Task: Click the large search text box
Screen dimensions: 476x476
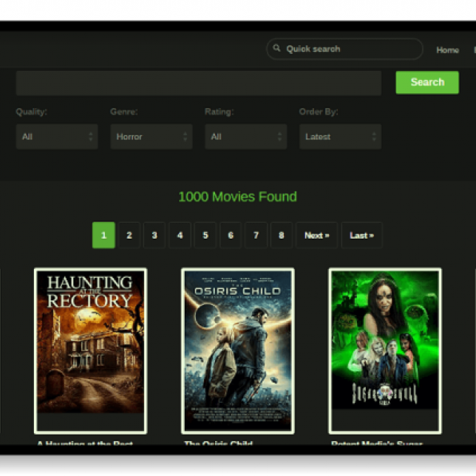Action: (x=199, y=83)
